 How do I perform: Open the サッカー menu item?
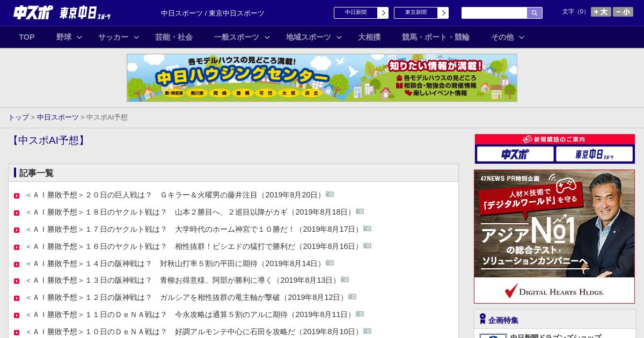pos(113,37)
